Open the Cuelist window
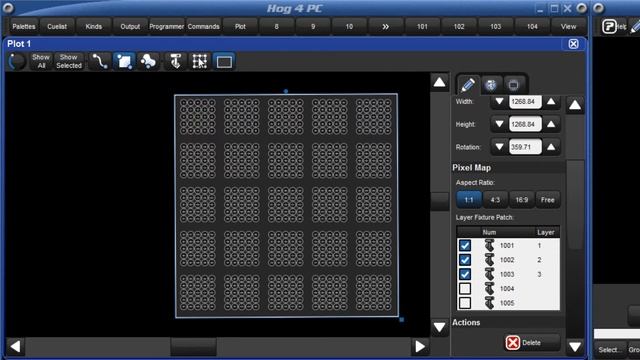This screenshot has height=360, width=640. (x=57, y=27)
